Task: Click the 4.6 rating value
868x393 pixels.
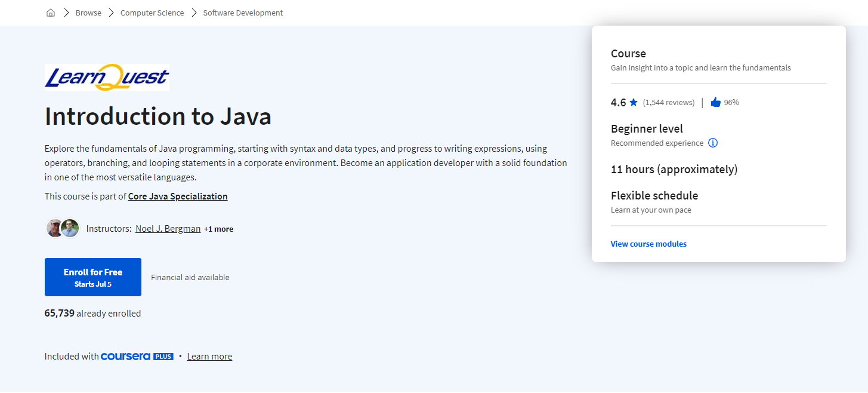Action: coord(619,103)
